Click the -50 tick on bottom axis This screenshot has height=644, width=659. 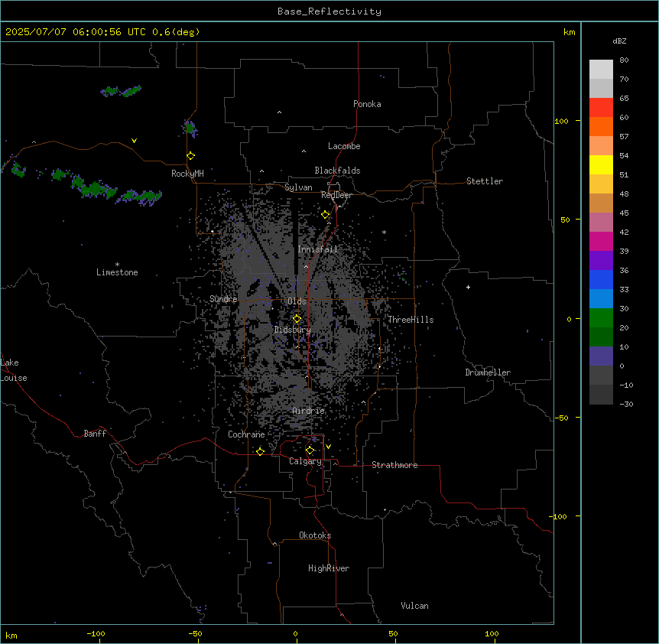196,633
